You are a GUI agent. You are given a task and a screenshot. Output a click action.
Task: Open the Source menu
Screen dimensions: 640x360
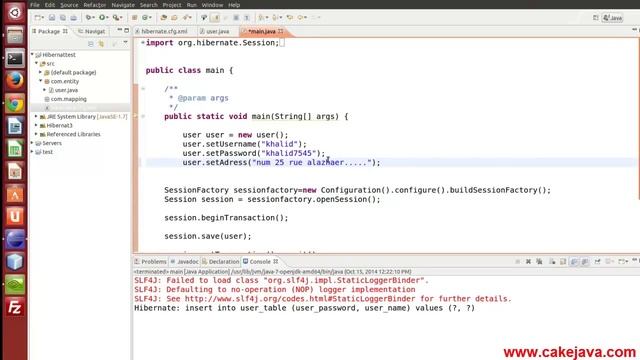tap(69, 5)
